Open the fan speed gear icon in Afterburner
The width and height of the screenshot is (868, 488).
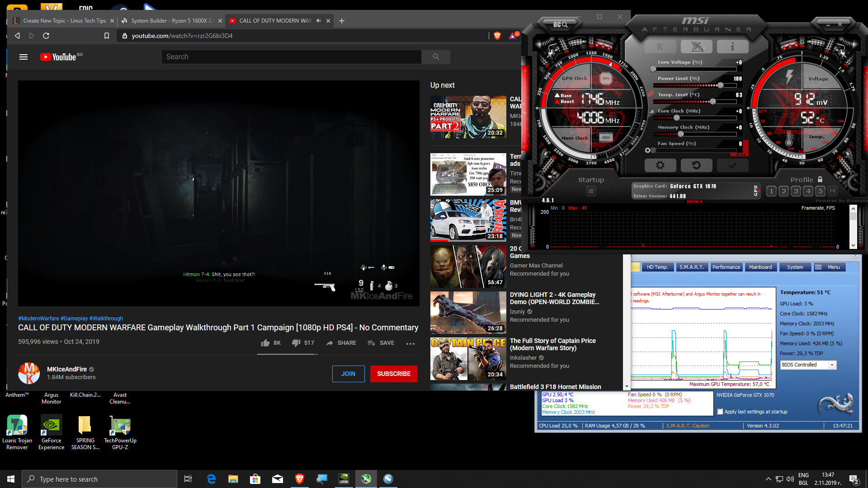pos(648,150)
